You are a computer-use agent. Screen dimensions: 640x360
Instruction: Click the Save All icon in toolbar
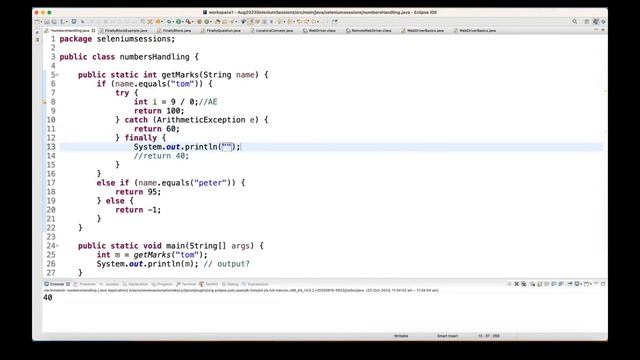pos(54,22)
